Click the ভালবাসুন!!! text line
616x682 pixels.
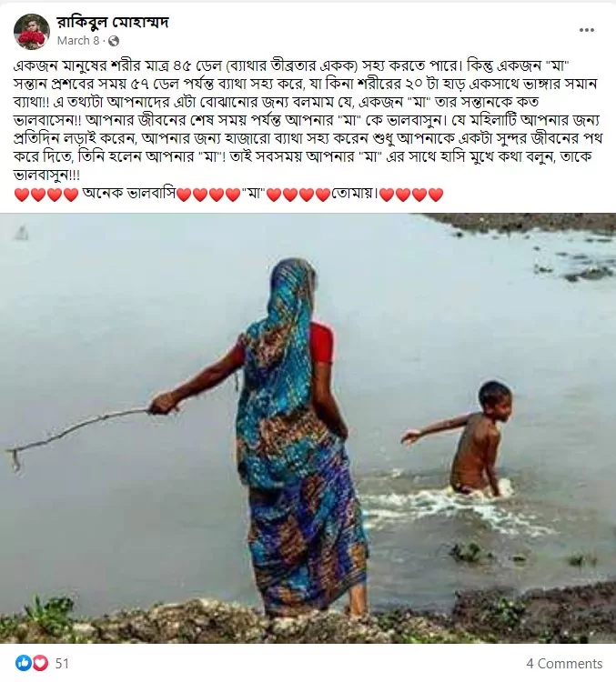[47, 176]
